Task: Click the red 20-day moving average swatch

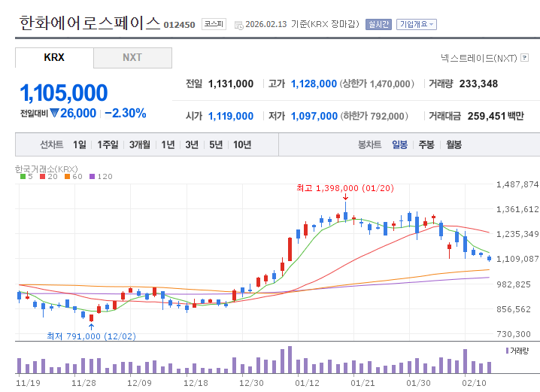Action: click(43, 176)
